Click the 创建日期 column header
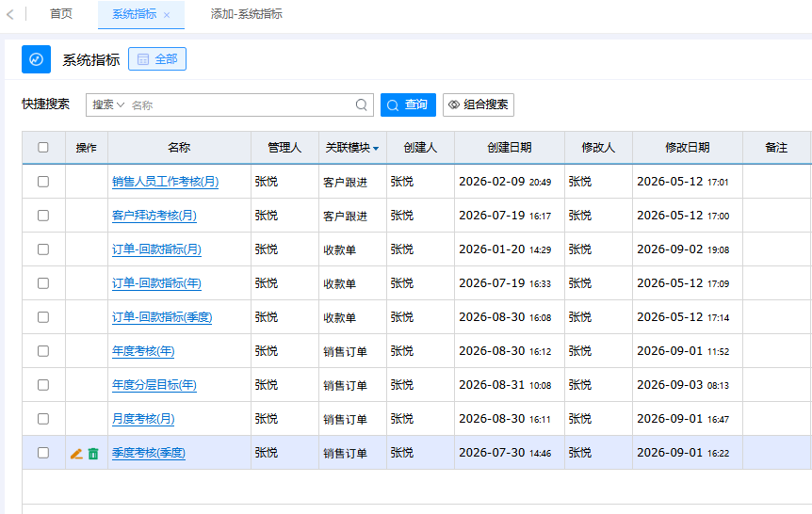812x514 pixels. pos(510,148)
